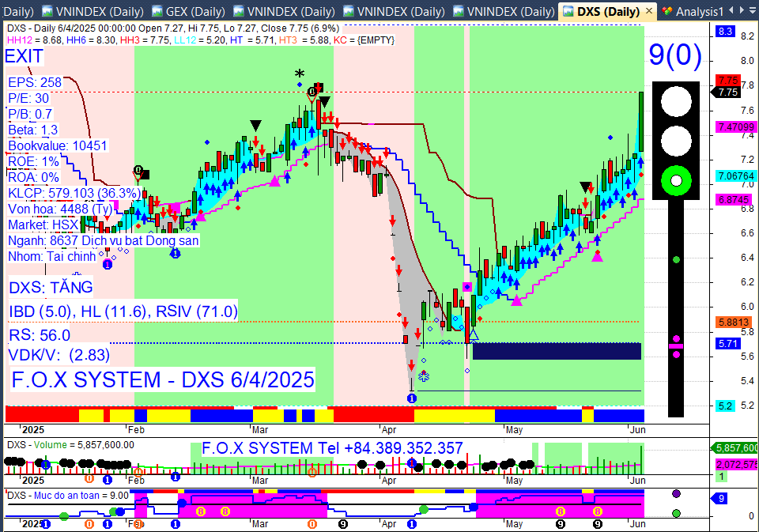Click the blue snowflake marker near the April low

point(424,375)
